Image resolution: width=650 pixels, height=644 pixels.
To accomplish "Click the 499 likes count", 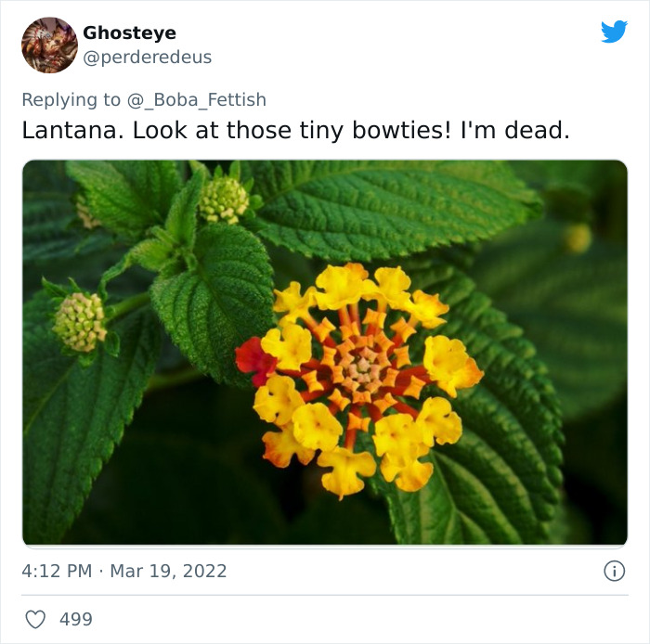I will pos(76,620).
